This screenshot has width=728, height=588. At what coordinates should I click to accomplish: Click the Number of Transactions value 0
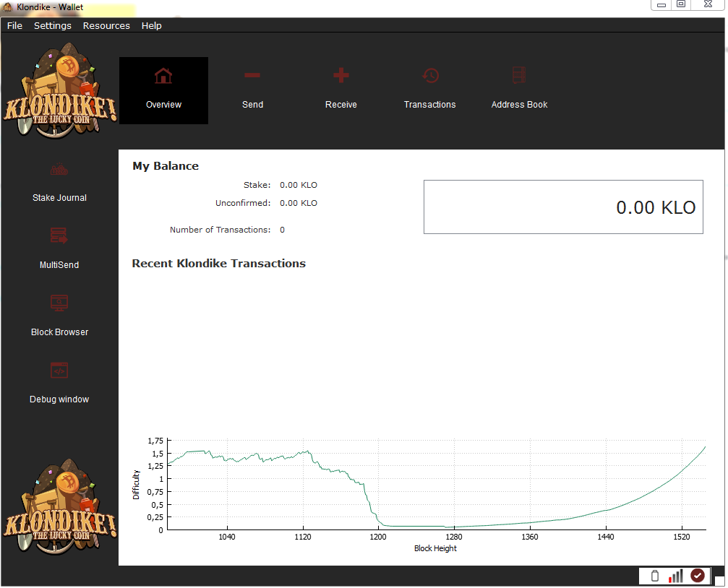[x=282, y=230]
